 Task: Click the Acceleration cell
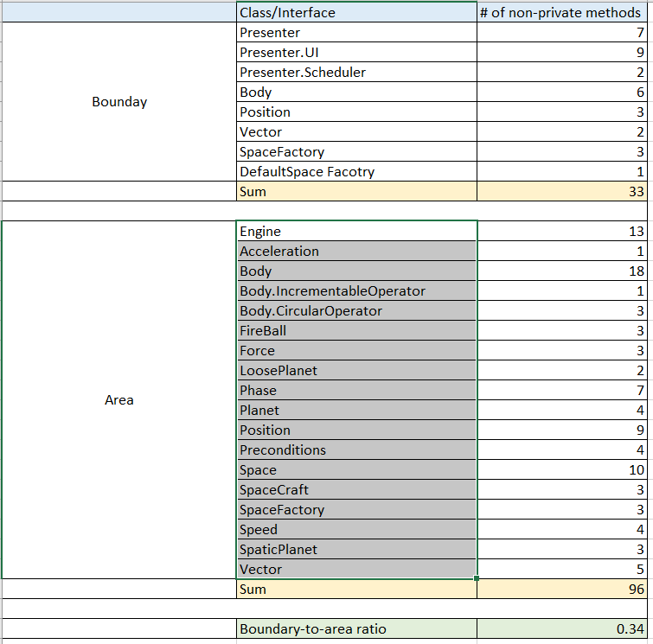click(x=356, y=252)
